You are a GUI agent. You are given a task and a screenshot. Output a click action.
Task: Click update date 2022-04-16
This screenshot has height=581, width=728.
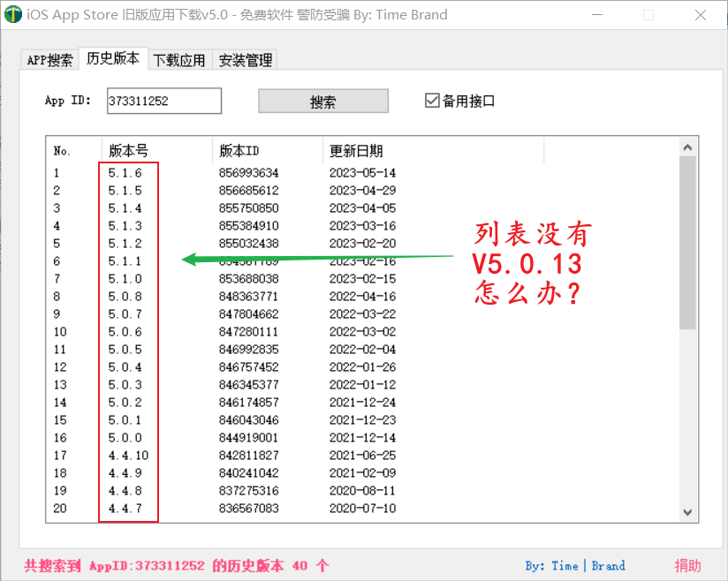pyautogui.click(x=362, y=296)
